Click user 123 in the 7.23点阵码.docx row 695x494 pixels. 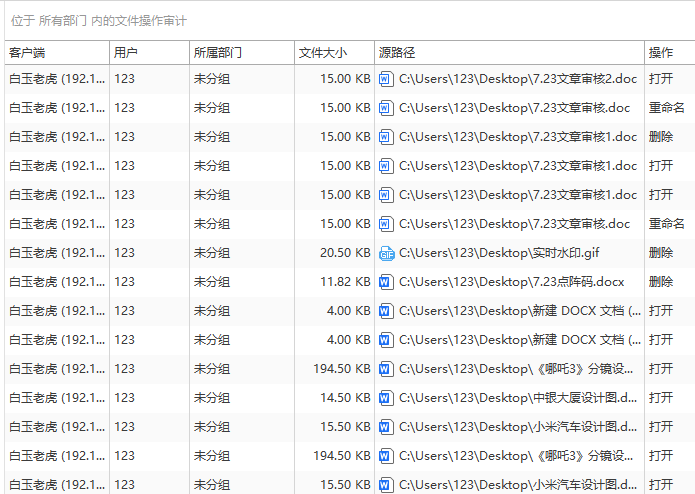(124, 282)
